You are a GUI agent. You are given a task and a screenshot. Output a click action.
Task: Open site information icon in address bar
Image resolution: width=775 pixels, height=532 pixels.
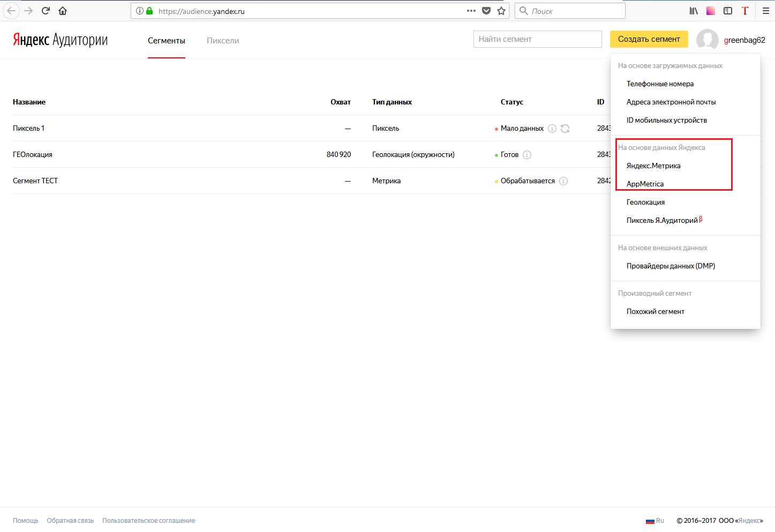coord(140,11)
